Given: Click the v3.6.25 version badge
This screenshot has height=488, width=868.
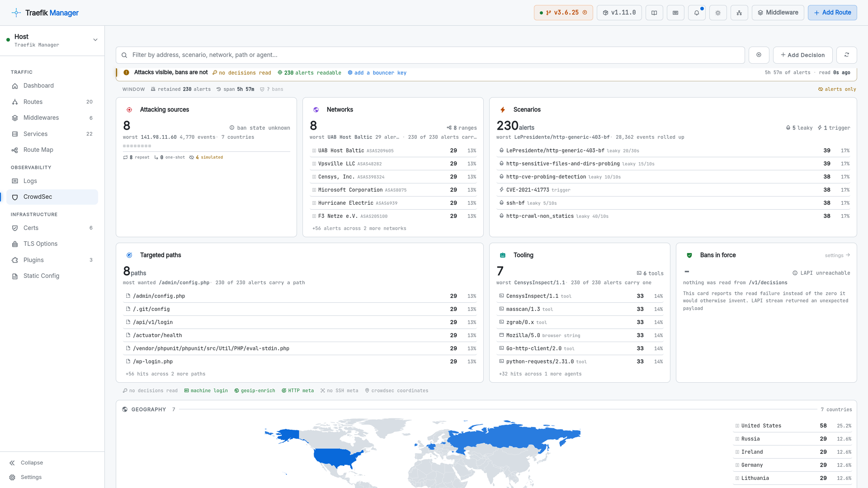Looking at the screenshot, I should point(563,13).
